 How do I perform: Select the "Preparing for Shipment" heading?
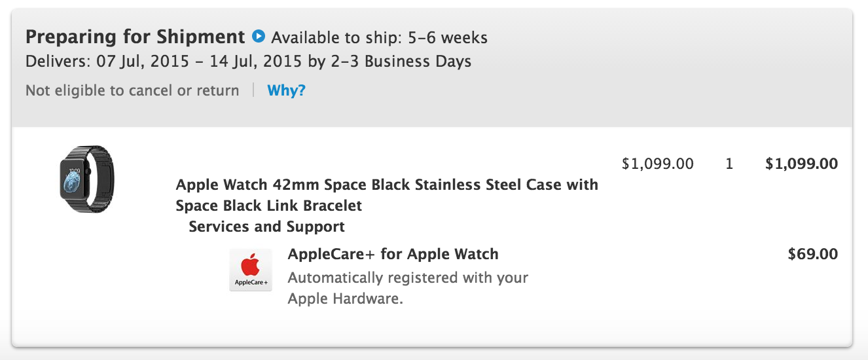coord(135,37)
